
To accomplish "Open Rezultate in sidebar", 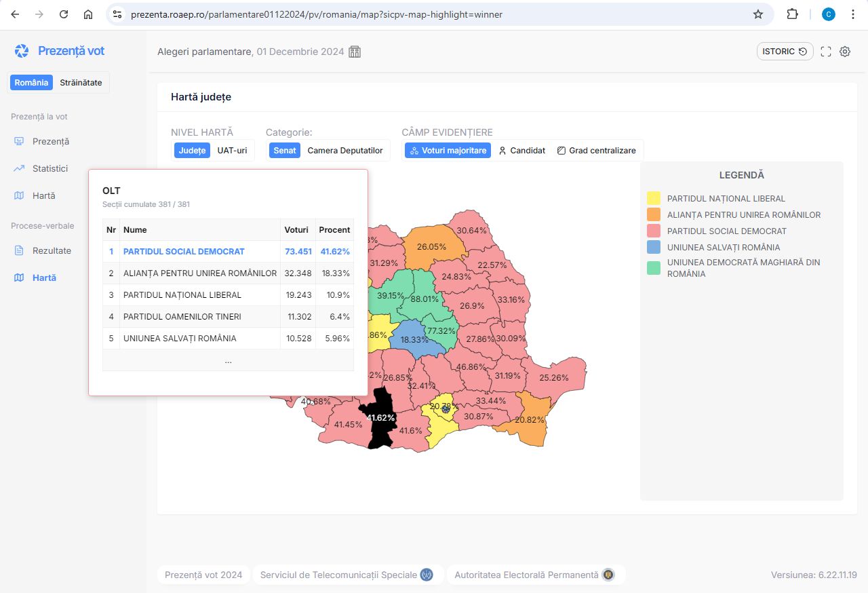I will (52, 250).
